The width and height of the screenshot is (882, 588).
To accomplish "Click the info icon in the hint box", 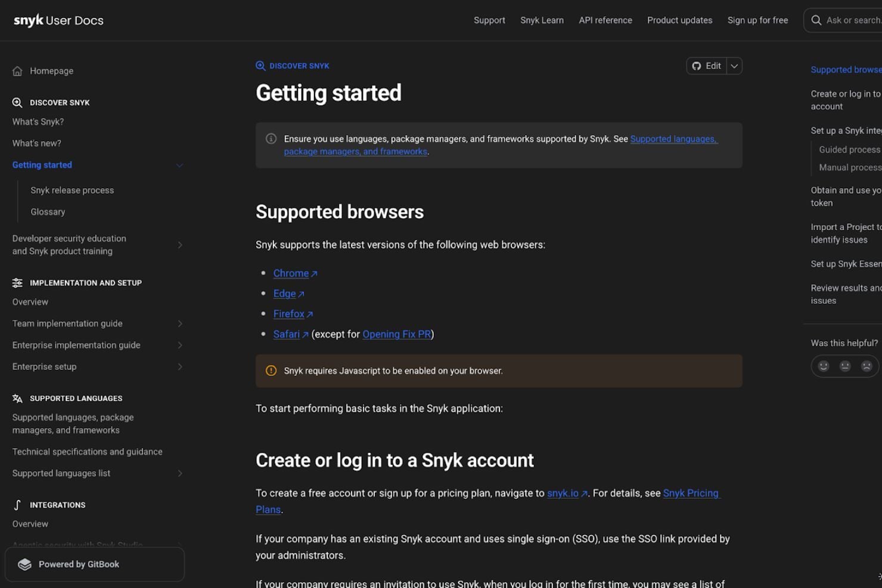I will [271, 139].
